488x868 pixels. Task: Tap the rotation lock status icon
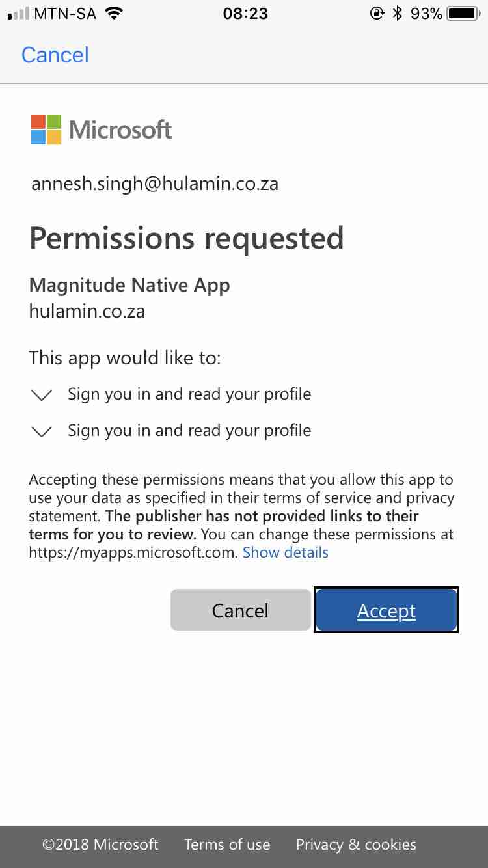(377, 13)
